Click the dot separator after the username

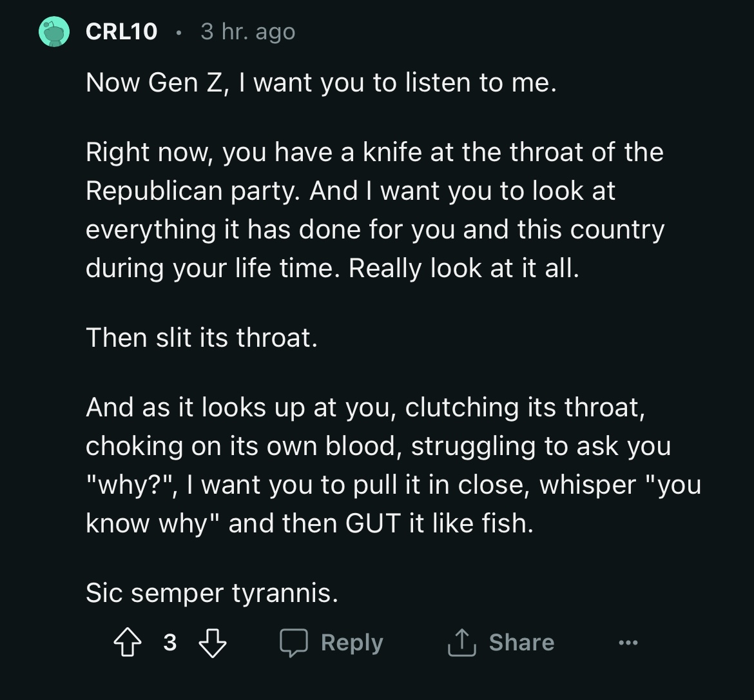pos(179,32)
